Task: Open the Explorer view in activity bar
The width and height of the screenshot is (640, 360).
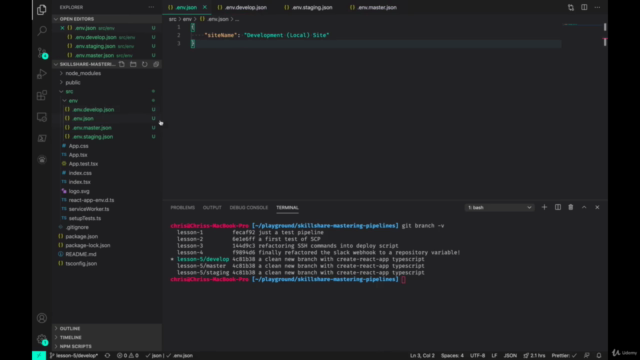Action: (x=42, y=9)
